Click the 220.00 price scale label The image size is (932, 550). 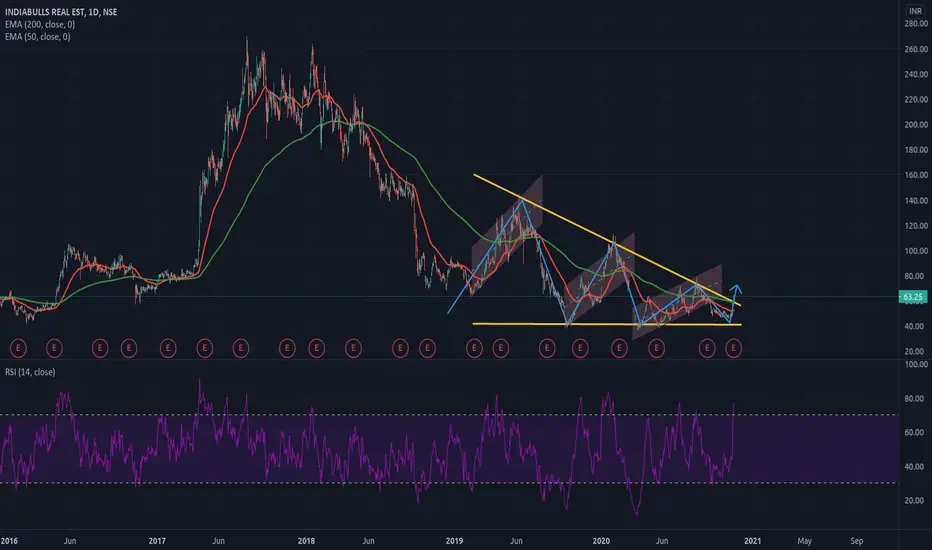[916, 100]
